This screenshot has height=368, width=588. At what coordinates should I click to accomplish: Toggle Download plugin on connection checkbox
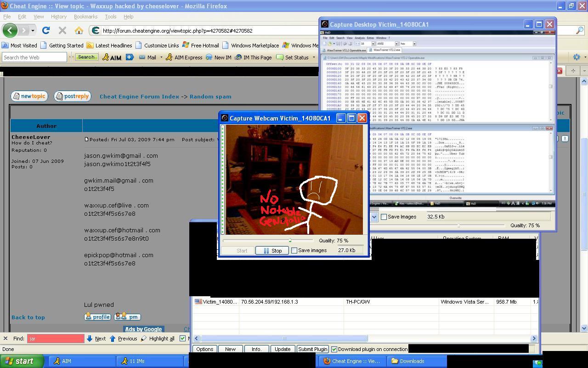pos(334,349)
